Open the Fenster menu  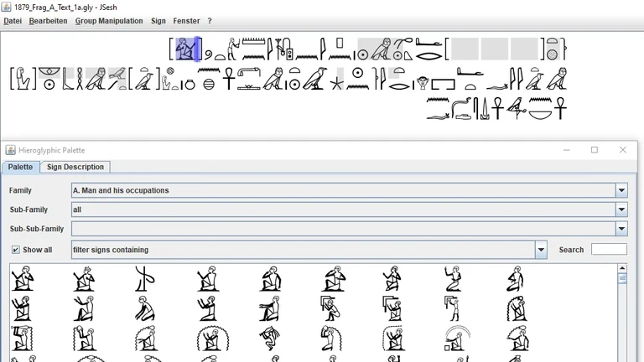(x=186, y=21)
